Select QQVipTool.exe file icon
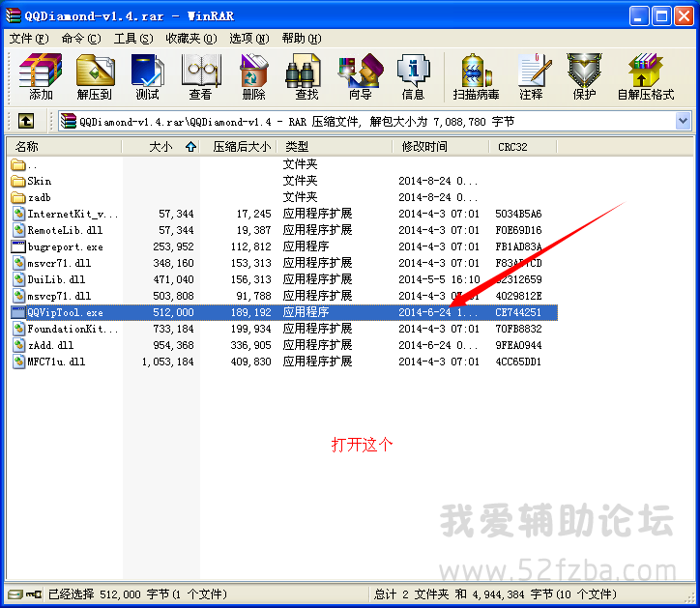Screen dimensions: 700x608 pos(18,312)
